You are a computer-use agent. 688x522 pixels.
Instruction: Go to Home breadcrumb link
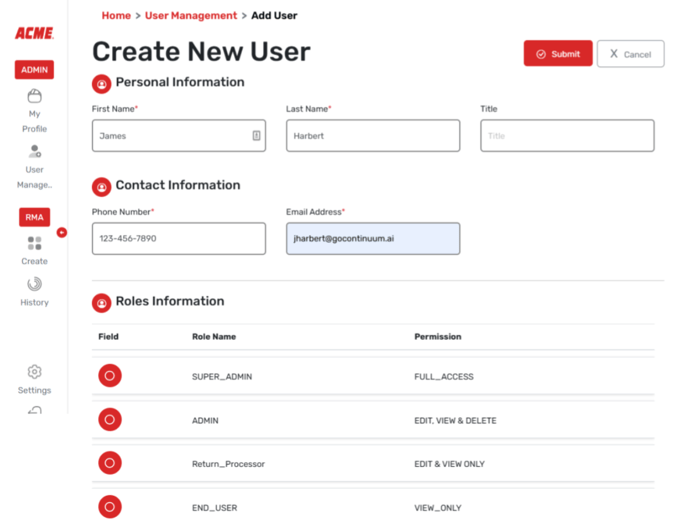116,16
